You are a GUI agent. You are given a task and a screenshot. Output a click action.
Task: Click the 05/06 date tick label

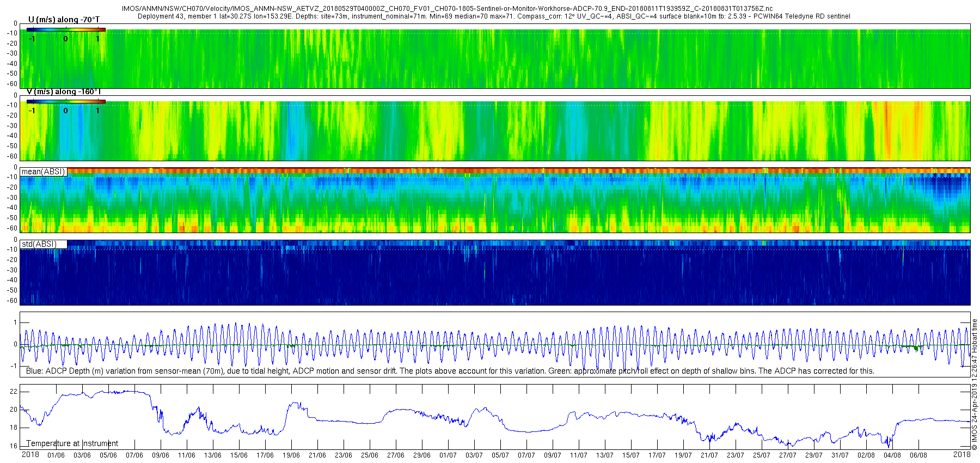point(108,455)
